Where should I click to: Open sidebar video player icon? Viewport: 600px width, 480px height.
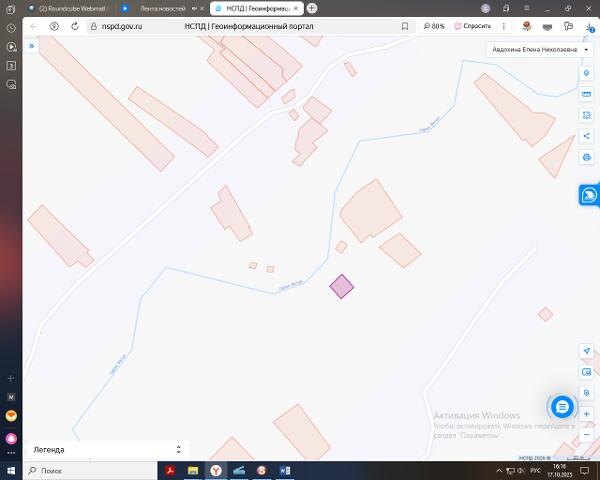11,47
